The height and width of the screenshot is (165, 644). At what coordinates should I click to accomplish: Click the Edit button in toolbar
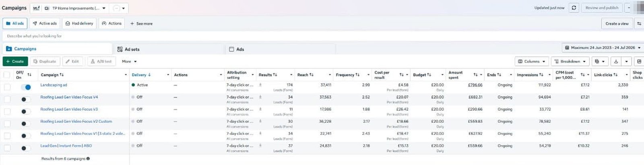coord(72,61)
